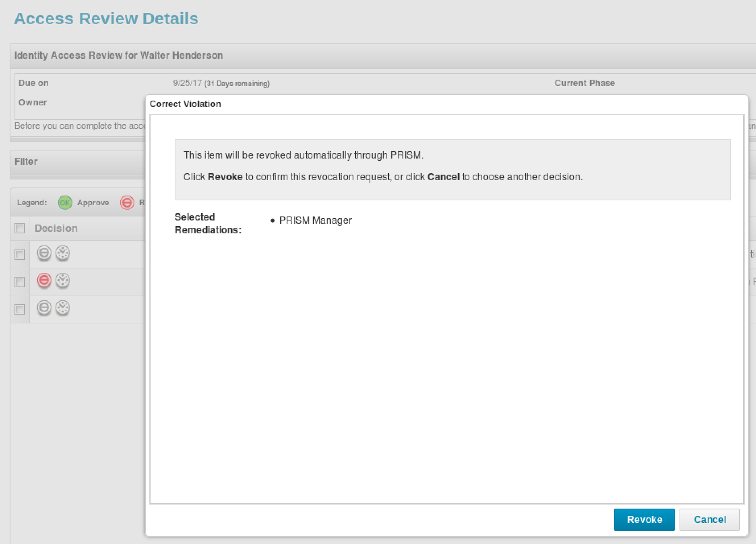Screen dimensions: 756x544
Task: Click the 'Owner' label
Action: (x=33, y=102)
